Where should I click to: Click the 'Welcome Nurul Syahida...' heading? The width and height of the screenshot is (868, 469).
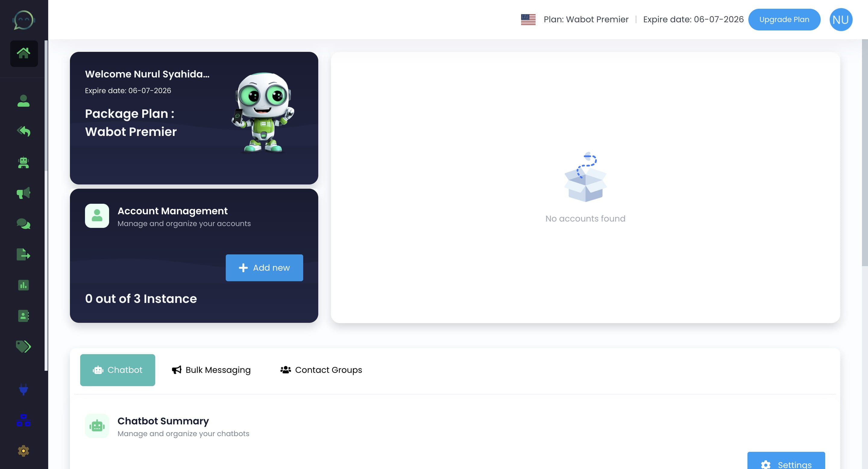point(147,74)
